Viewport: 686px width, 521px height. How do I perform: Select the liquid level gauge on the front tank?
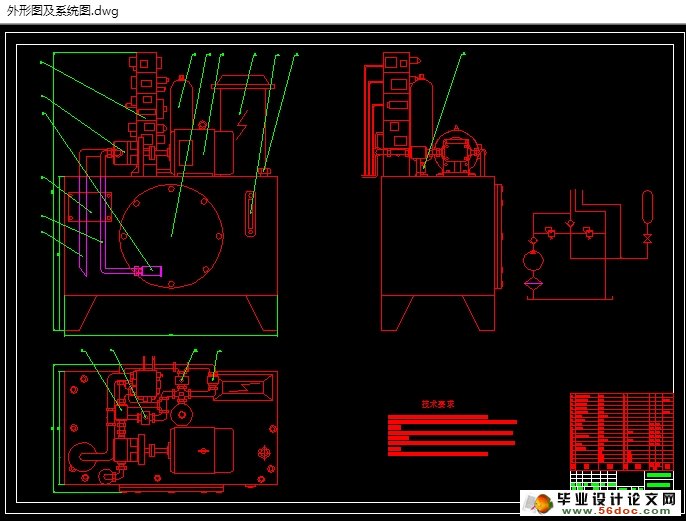click(250, 214)
